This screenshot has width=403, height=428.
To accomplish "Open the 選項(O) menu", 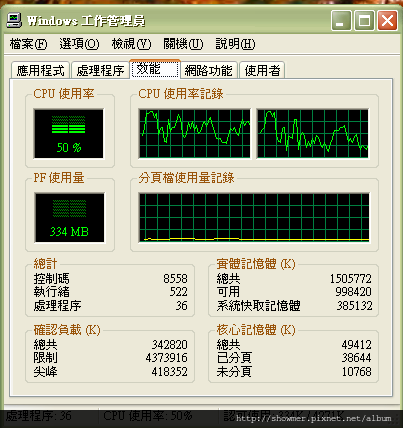I will [x=79, y=44].
